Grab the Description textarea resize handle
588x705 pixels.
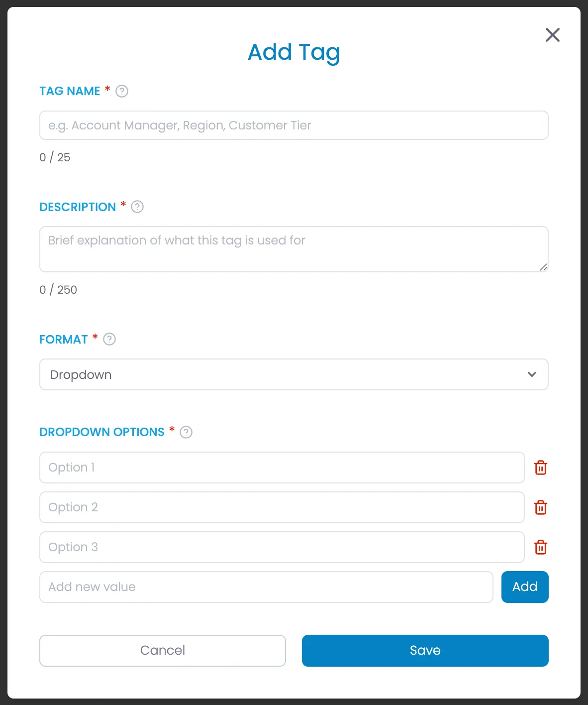pyautogui.click(x=543, y=267)
